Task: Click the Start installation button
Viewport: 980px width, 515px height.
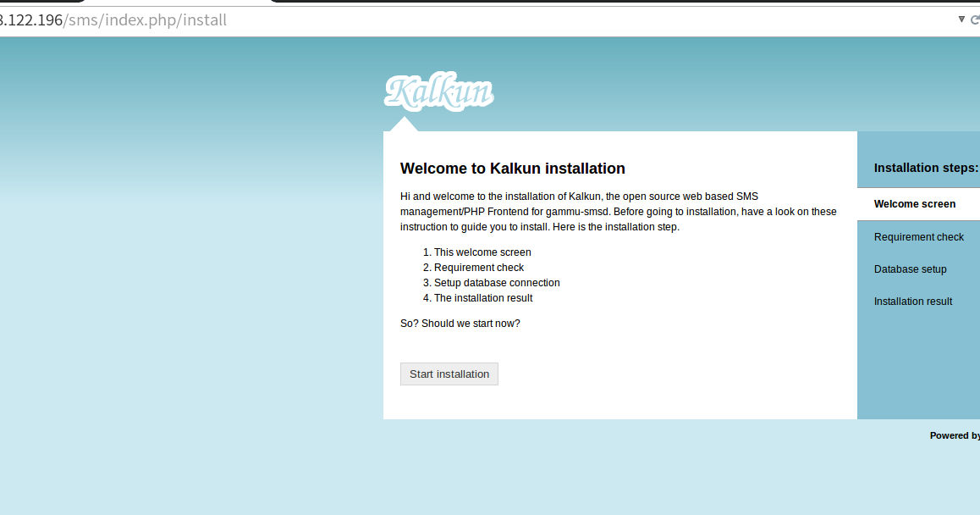Action: click(x=449, y=374)
